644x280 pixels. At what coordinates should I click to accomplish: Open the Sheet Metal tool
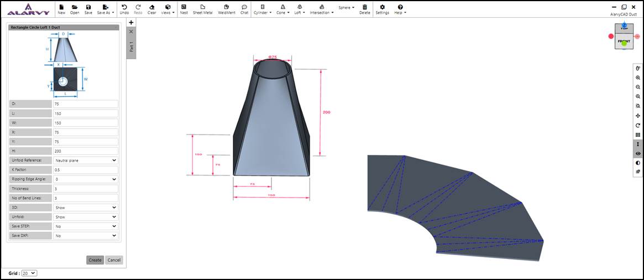click(x=203, y=9)
